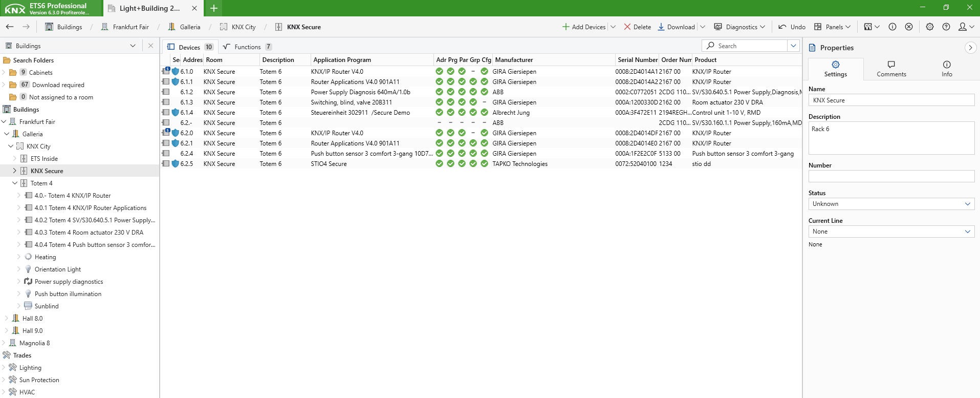The height and width of the screenshot is (398, 980).
Task: Click the red Delete cross icon
Action: pyautogui.click(x=627, y=27)
